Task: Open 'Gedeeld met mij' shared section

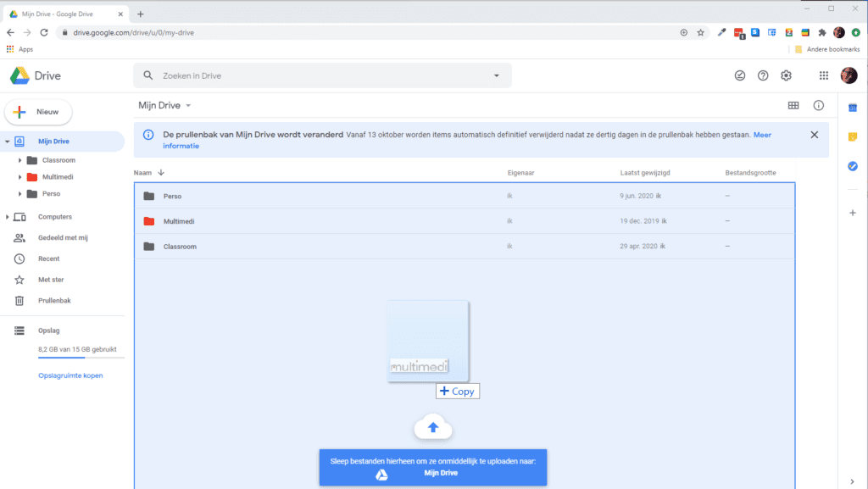Action: click(63, 238)
